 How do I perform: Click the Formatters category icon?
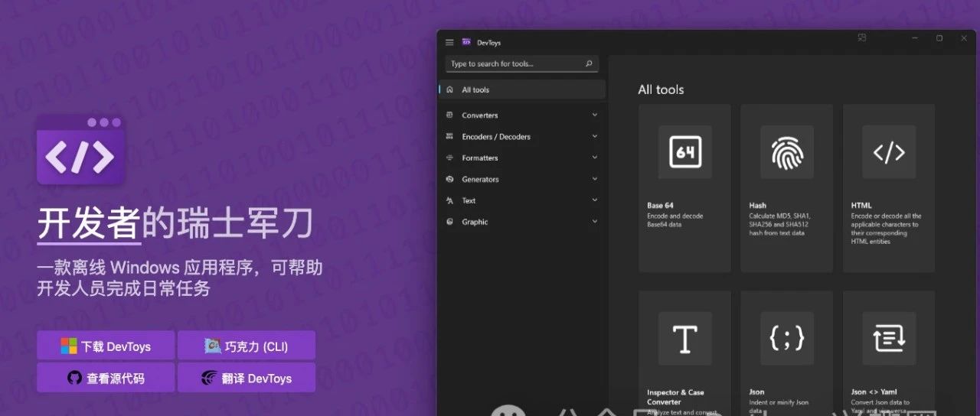[x=449, y=158]
